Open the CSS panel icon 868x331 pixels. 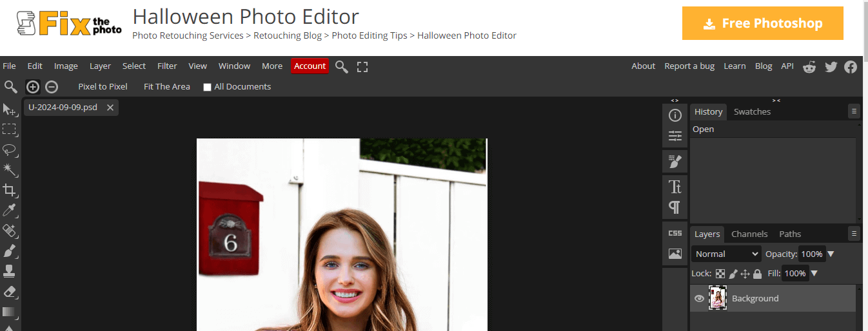click(675, 233)
